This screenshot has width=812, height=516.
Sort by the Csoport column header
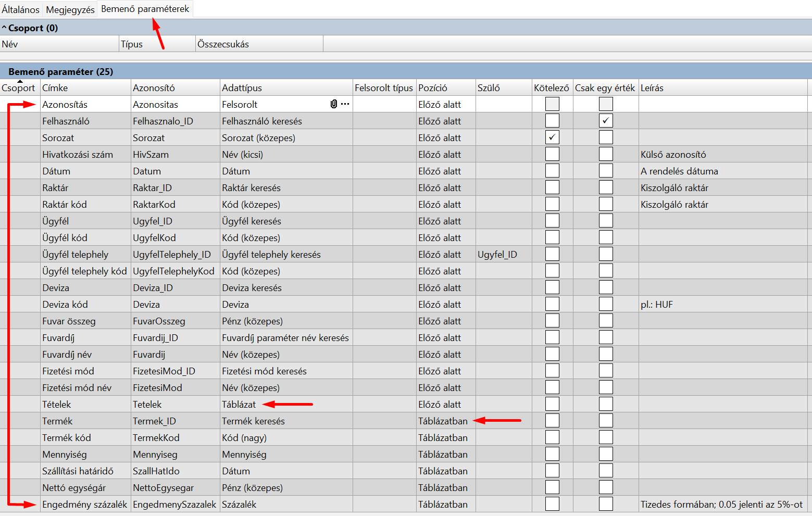click(x=20, y=87)
